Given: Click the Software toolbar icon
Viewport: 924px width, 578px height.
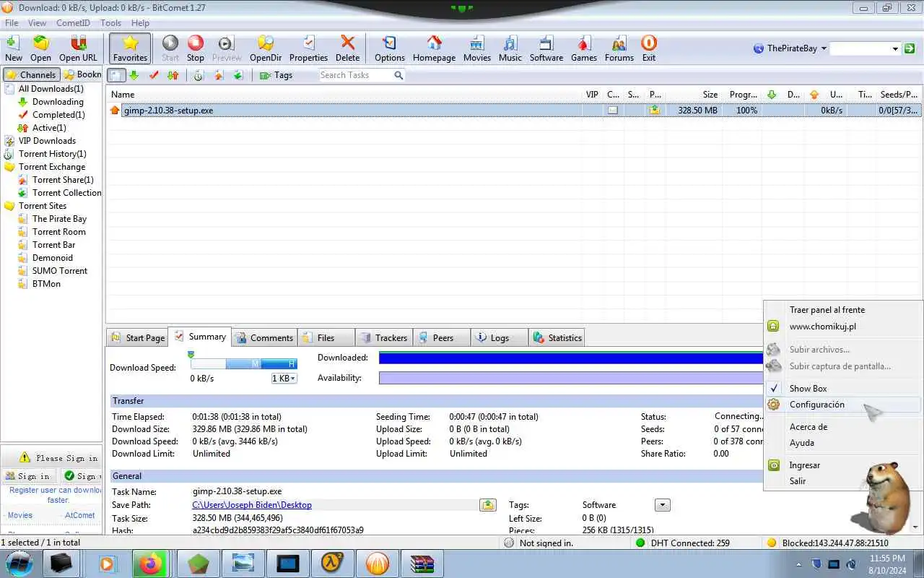Looking at the screenshot, I should pos(546,49).
